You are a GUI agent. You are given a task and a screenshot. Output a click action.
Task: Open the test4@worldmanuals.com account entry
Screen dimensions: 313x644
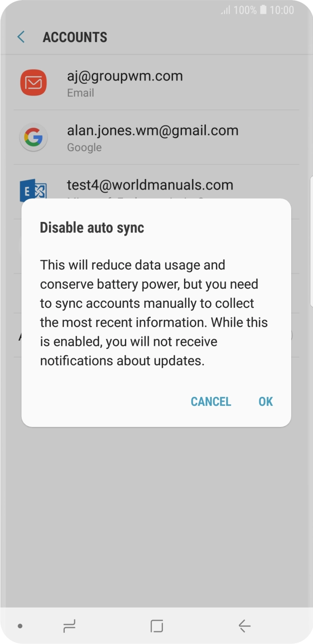tap(150, 185)
